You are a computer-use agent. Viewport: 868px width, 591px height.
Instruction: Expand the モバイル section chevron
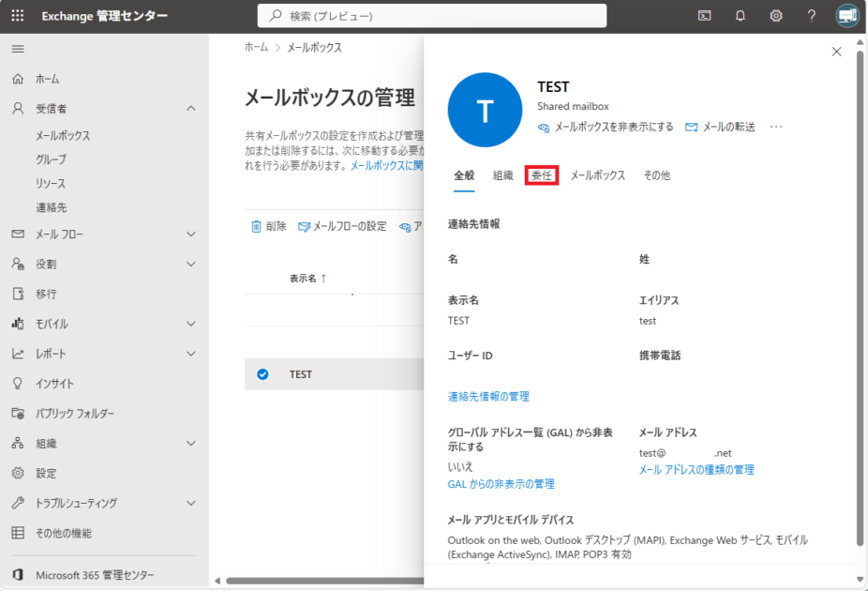coord(191,324)
